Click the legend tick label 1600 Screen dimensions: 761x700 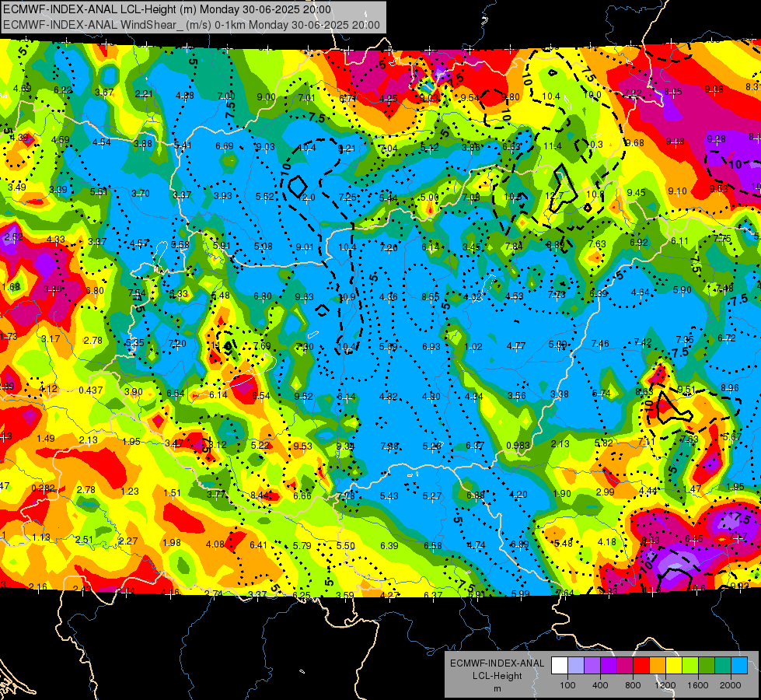click(698, 685)
